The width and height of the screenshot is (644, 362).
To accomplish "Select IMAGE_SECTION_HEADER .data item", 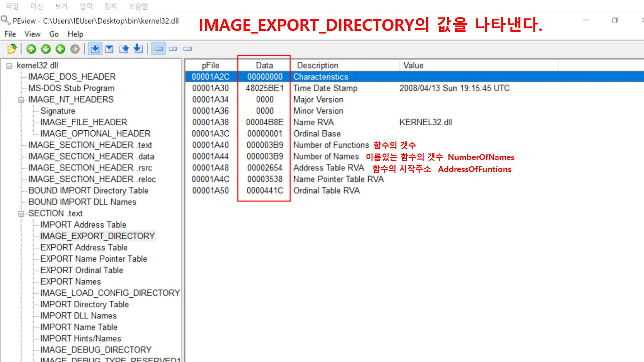I will click(x=91, y=157).
